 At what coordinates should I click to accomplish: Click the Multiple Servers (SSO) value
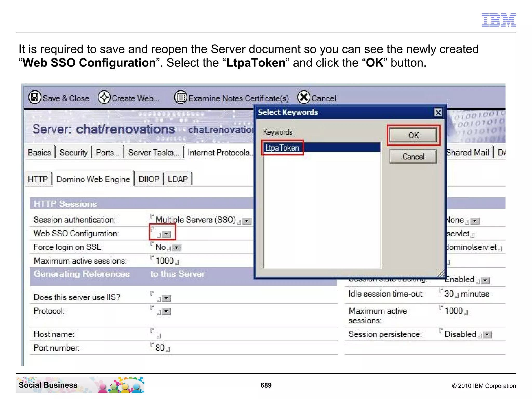click(x=196, y=220)
